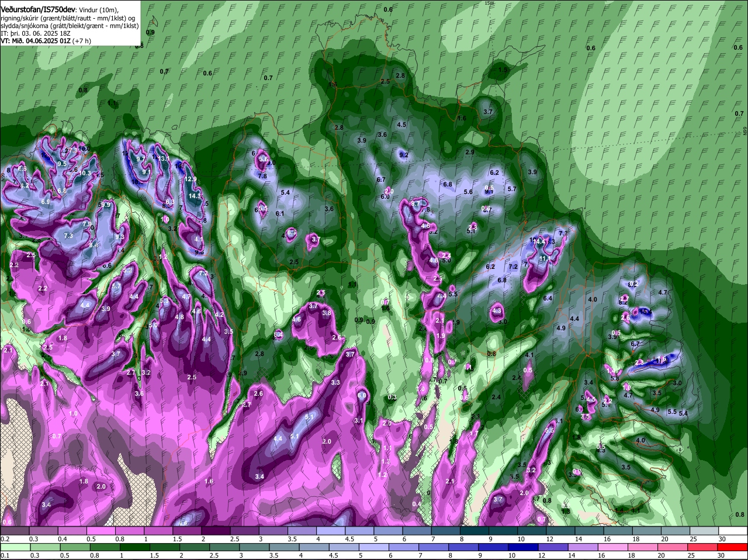This screenshot has height=560, width=748.
Task: Select the 'VT: Mið. 04.06.2025 01Z' valid time
Action: click(x=36, y=41)
